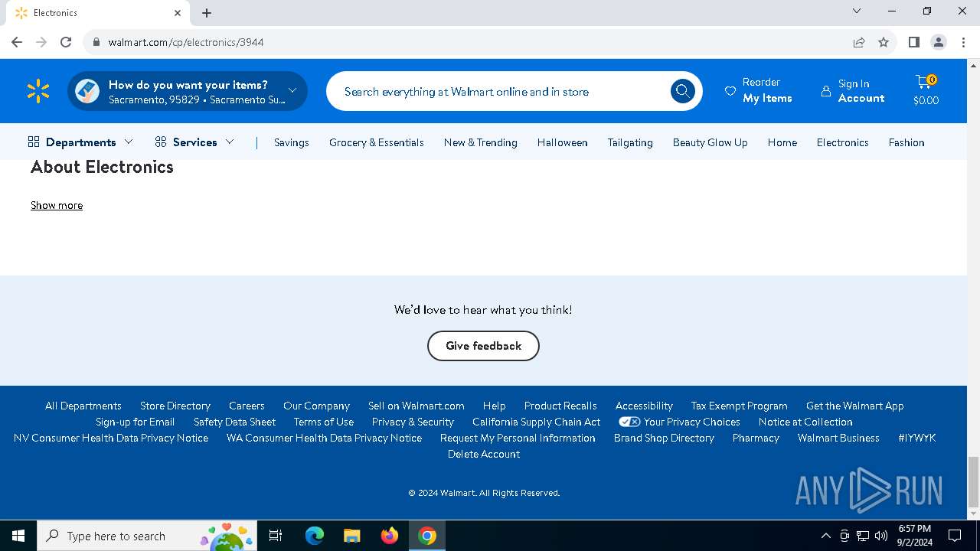Image resolution: width=980 pixels, height=551 pixels.
Task: Open the All Departments footer link
Action: tap(83, 406)
